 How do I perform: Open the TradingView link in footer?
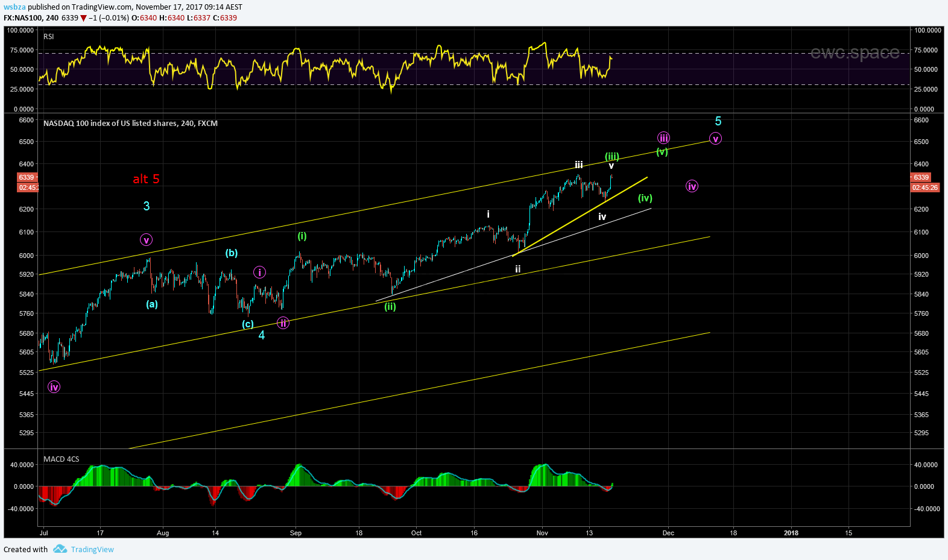(92, 550)
